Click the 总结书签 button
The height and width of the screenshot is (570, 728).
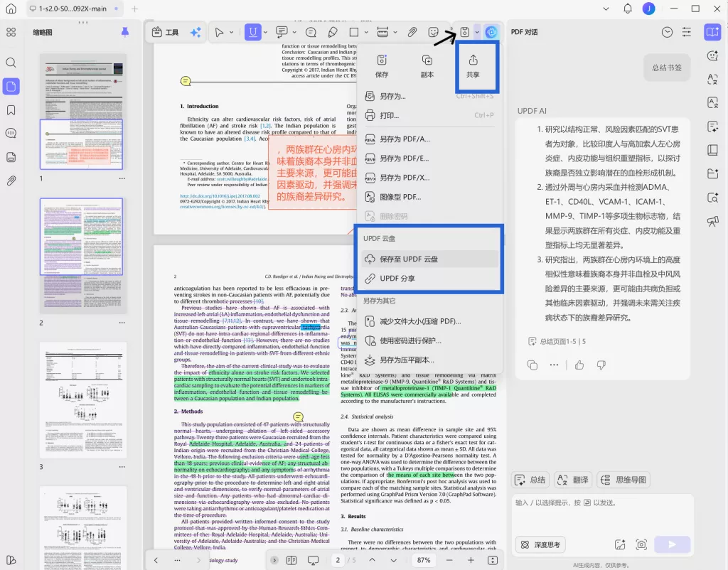point(667,68)
